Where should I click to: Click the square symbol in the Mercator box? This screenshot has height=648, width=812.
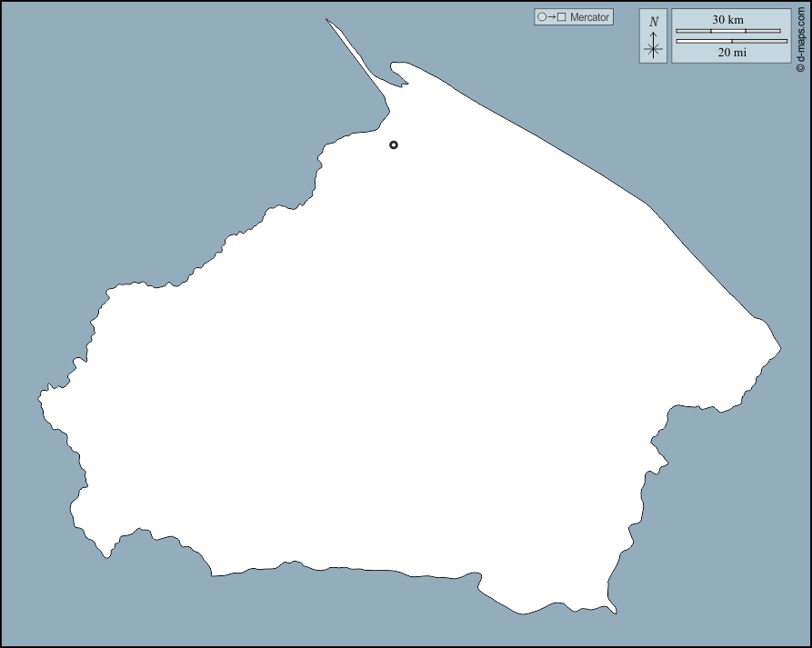click(x=562, y=17)
